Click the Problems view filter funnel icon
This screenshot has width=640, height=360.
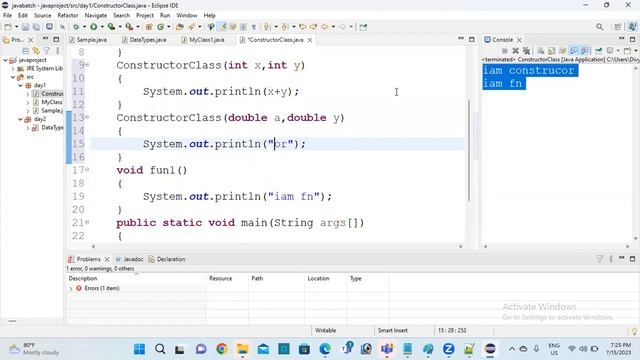600,259
